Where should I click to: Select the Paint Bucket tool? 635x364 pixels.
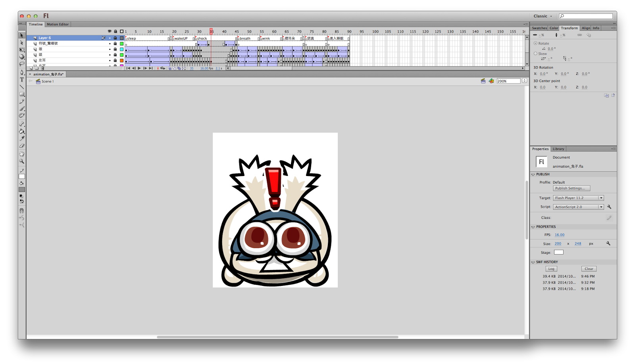point(22,131)
